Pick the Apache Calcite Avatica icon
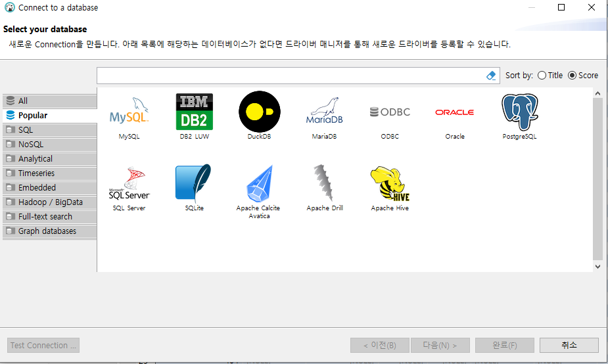Image resolution: width=608 pixels, height=364 pixels. click(260, 183)
